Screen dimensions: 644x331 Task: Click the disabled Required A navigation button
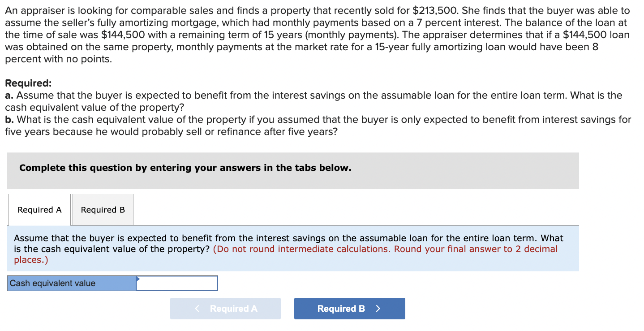coord(225,309)
